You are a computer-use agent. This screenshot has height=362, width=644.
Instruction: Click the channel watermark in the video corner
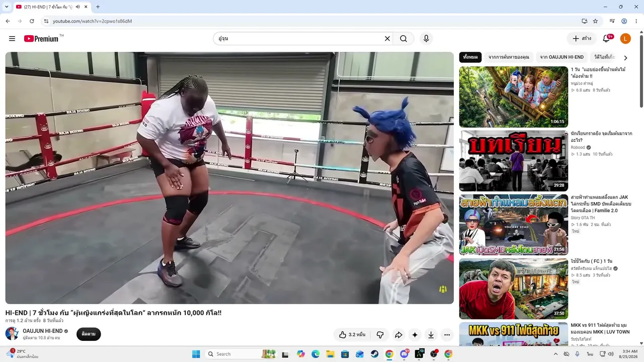[x=443, y=289]
